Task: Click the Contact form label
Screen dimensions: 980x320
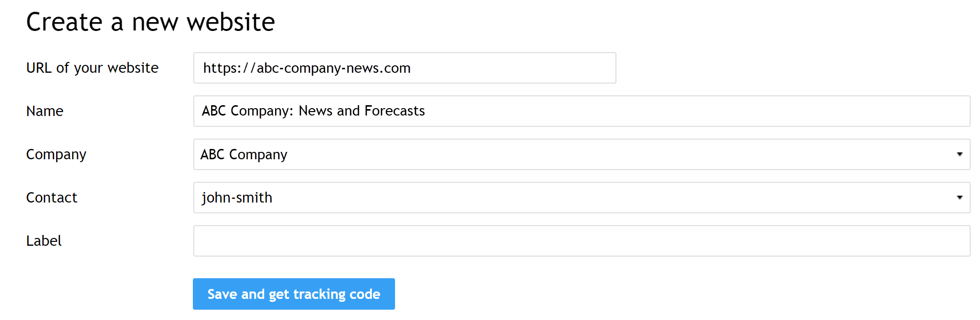Action: [x=52, y=198]
